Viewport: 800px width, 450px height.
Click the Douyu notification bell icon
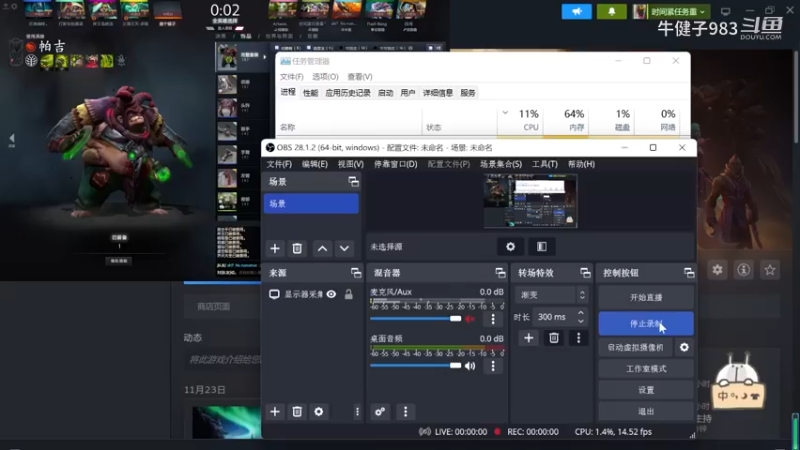coord(611,11)
